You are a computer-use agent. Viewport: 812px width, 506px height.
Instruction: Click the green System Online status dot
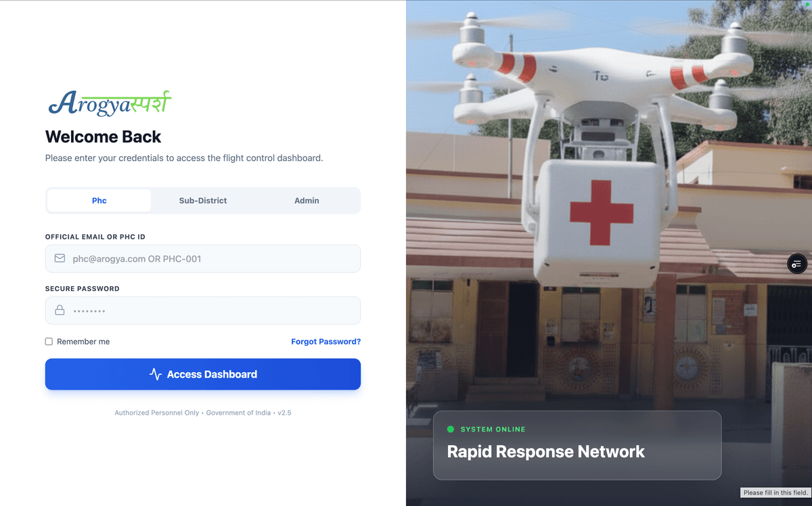click(x=451, y=429)
